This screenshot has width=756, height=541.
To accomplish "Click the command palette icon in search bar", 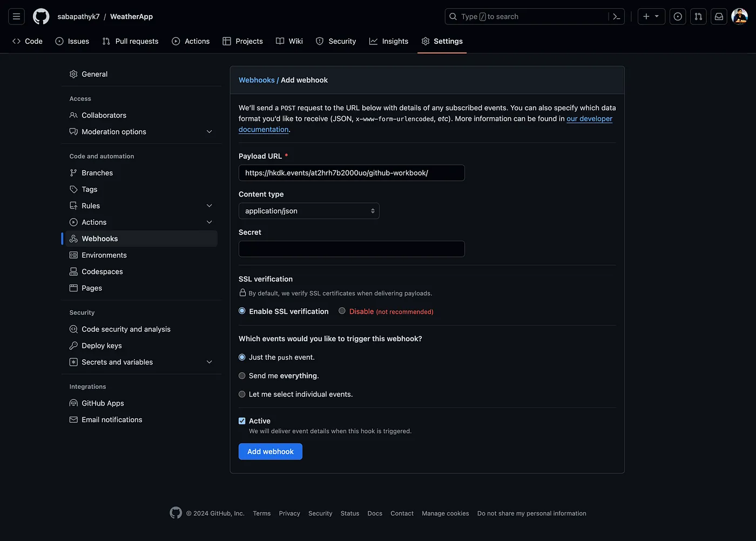I will [x=616, y=16].
